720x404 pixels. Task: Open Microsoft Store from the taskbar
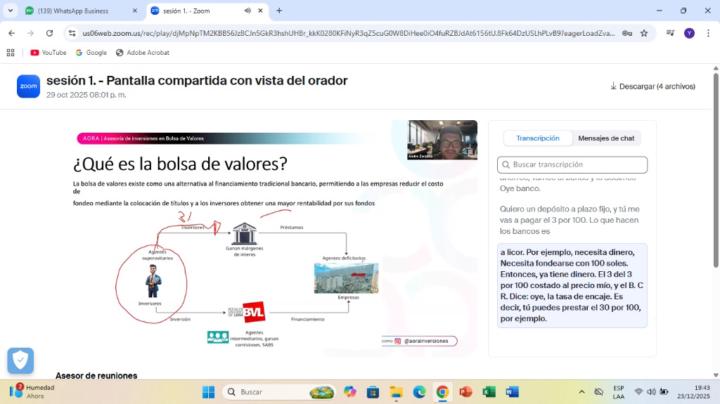[373, 392]
